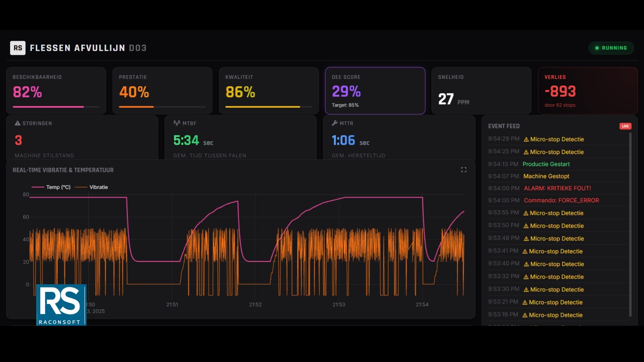Click the warning icon on the 9:53:55 Micro-stop event
The image size is (644, 362).
[526, 213]
